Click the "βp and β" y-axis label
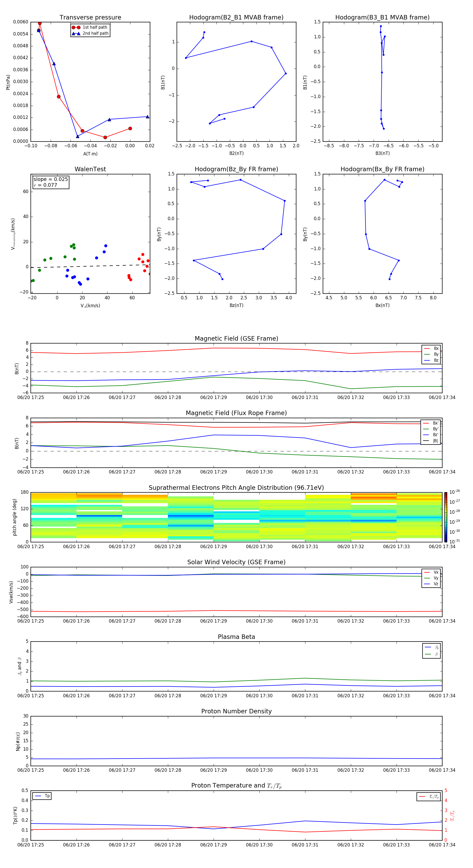Screen dimensions: 473x868 [19, 667]
